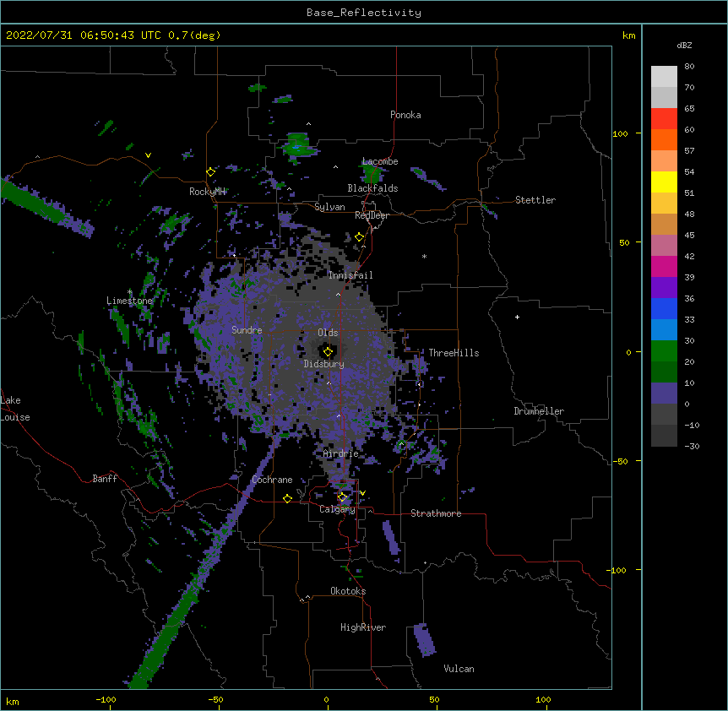Click the ThreeHills town label
Screen dimensions: 728x711
click(454, 353)
